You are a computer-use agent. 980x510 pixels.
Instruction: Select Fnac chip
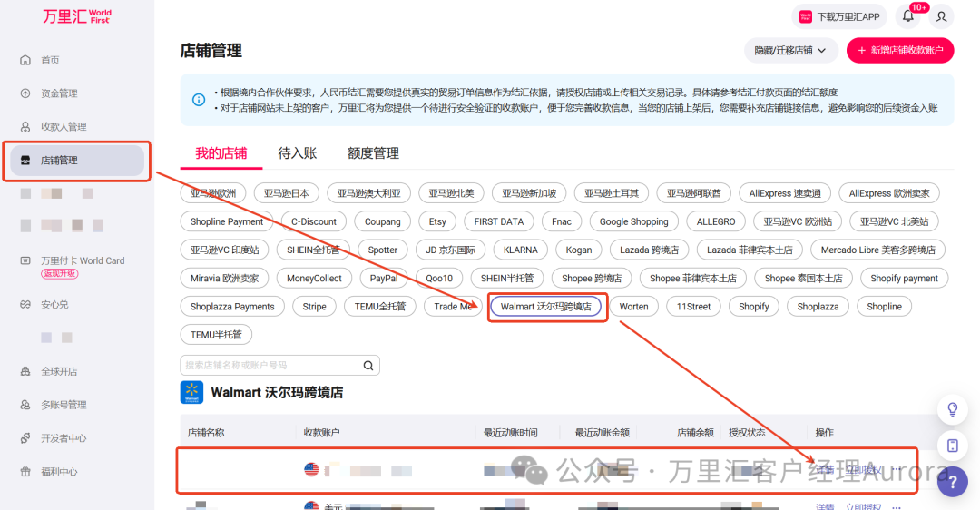coord(562,221)
